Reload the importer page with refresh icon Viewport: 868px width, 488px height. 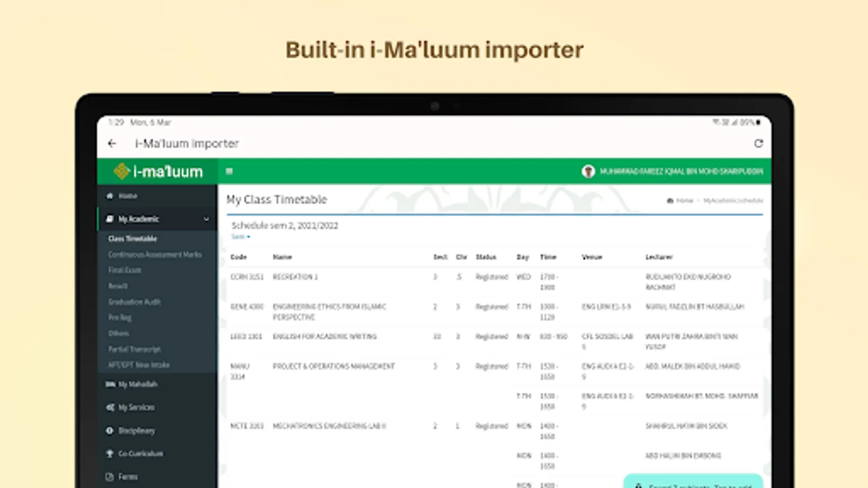(x=758, y=143)
